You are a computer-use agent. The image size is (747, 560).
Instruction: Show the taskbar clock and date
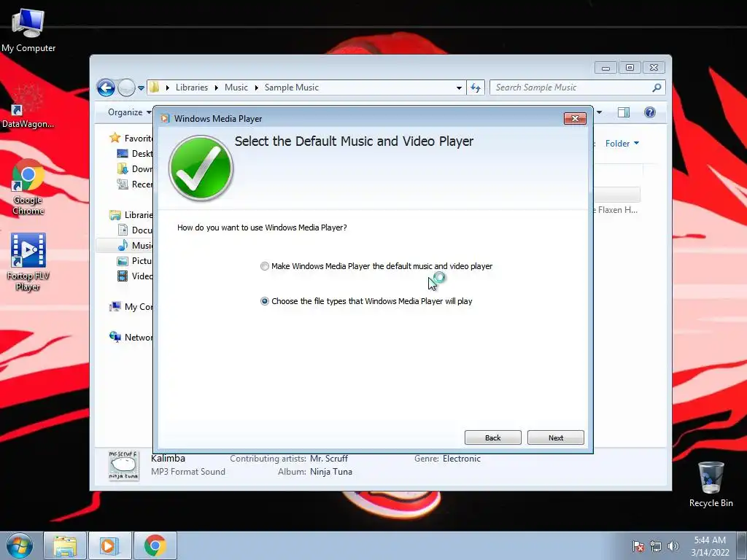pos(710,546)
